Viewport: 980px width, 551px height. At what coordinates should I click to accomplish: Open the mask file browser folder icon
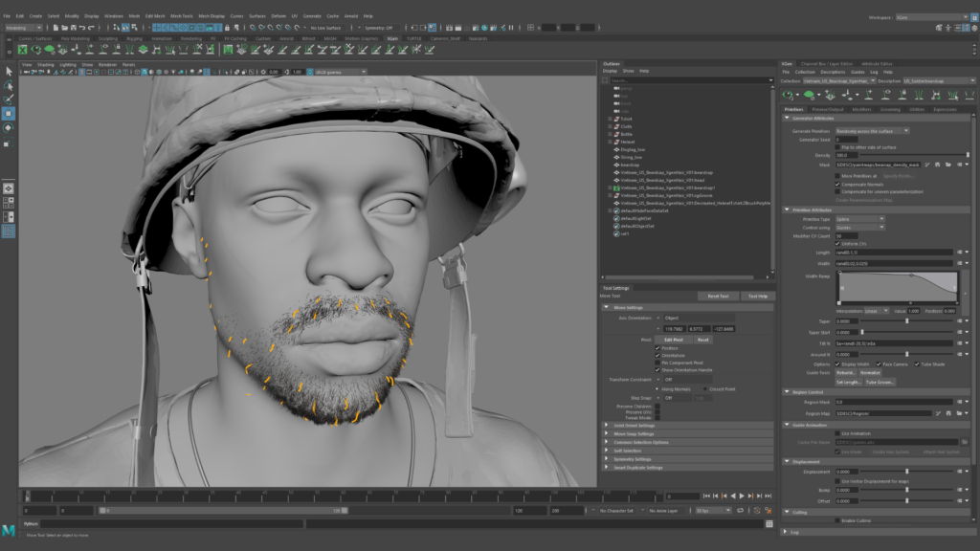coord(948,165)
